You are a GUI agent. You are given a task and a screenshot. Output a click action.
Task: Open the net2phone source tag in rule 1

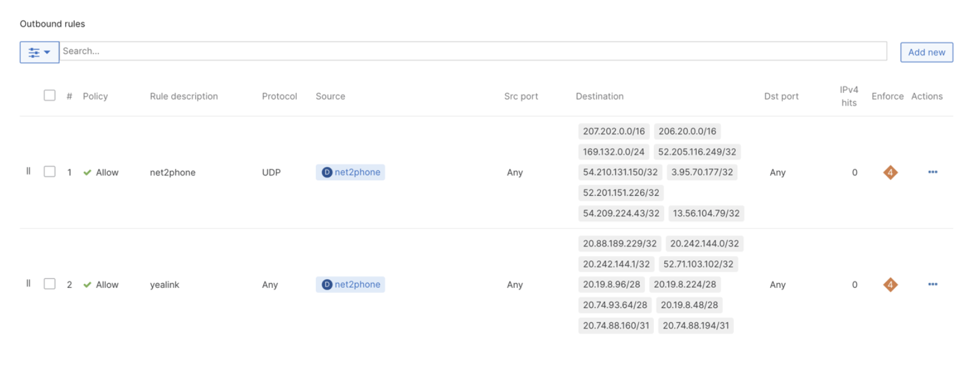350,172
